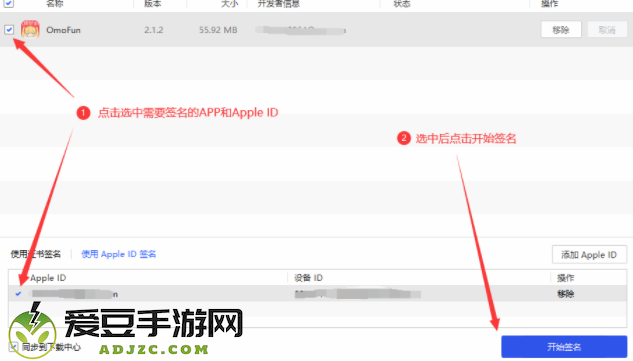Select the OmoFun version 2.1.2 cell
Screen dimensions: 633x361
coord(154,30)
